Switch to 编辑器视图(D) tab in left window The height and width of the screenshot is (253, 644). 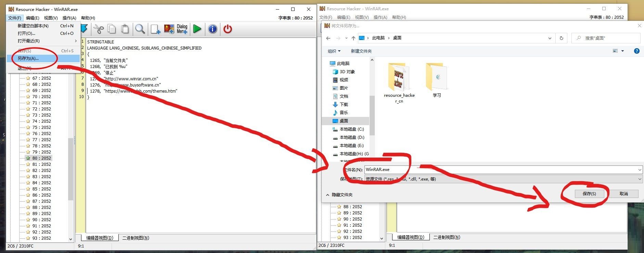100,238
